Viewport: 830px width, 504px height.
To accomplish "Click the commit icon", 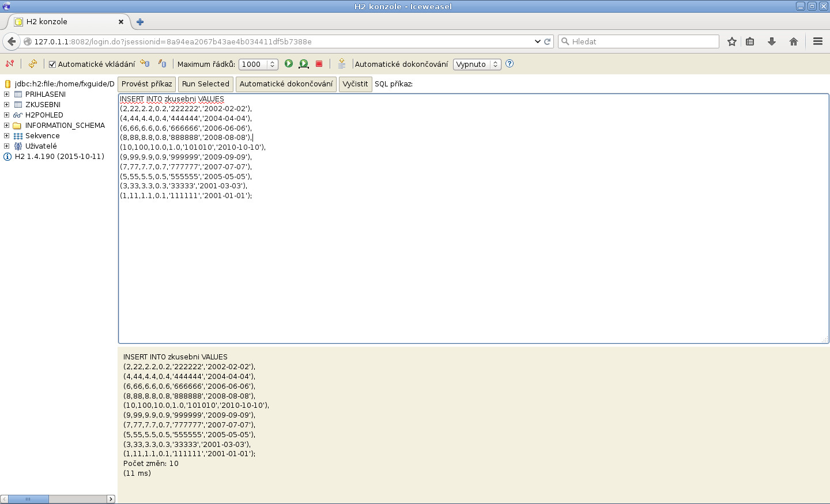I will coord(163,64).
